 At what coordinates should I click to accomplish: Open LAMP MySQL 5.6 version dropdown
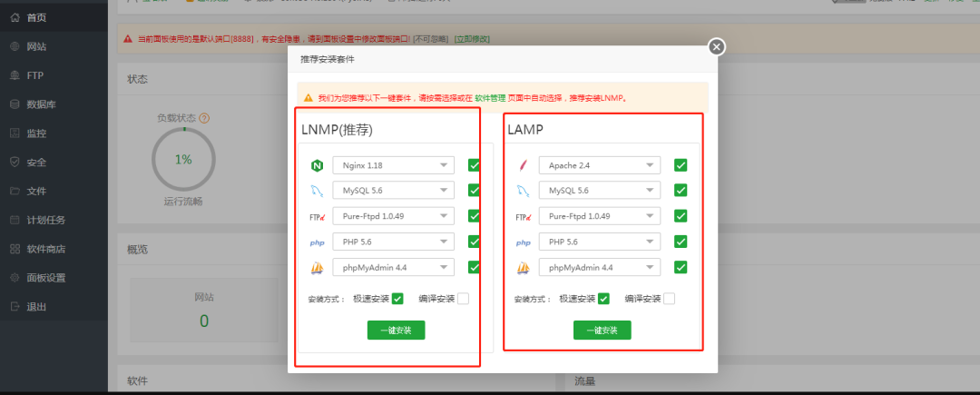pyautogui.click(x=600, y=190)
